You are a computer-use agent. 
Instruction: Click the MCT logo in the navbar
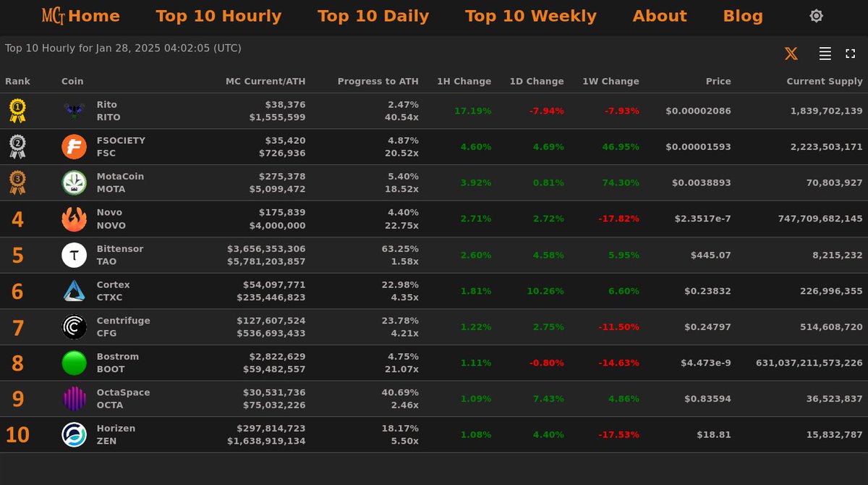point(53,16)
